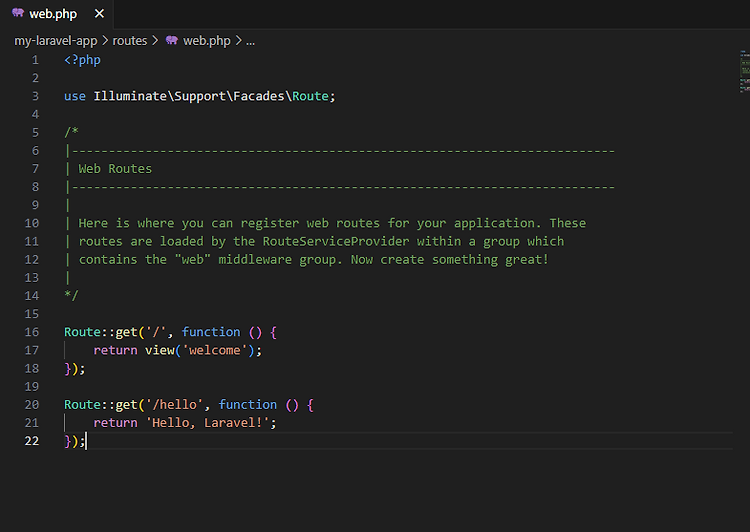
Task: Click closing '});' on line 22
Action: (75, 441)
